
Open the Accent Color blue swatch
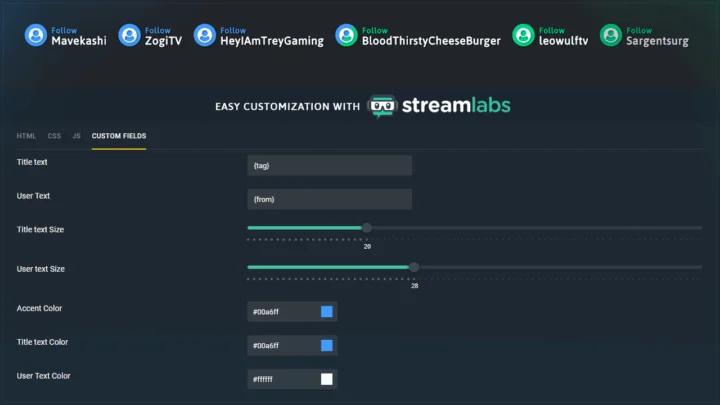point(327,312)
